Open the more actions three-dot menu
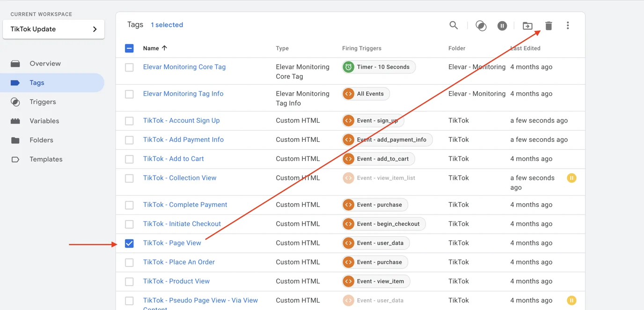Viewport: 644px width, 310px height. [568, 25]
